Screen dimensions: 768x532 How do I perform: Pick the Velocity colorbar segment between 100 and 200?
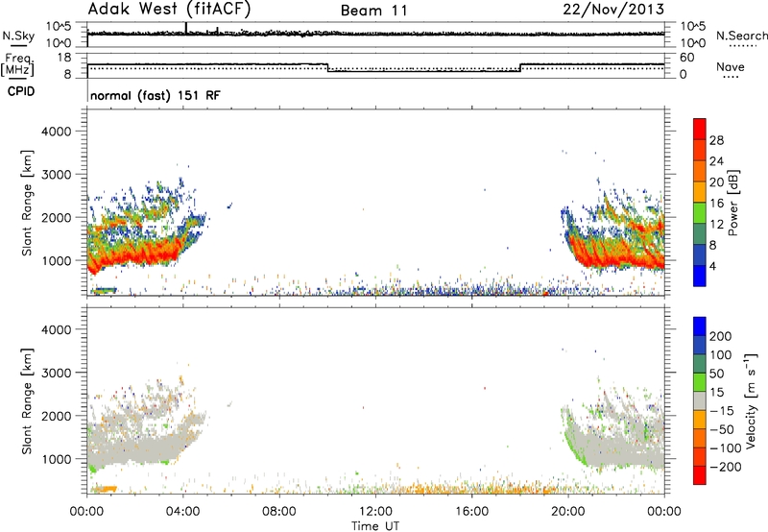(x=700, y=345)
